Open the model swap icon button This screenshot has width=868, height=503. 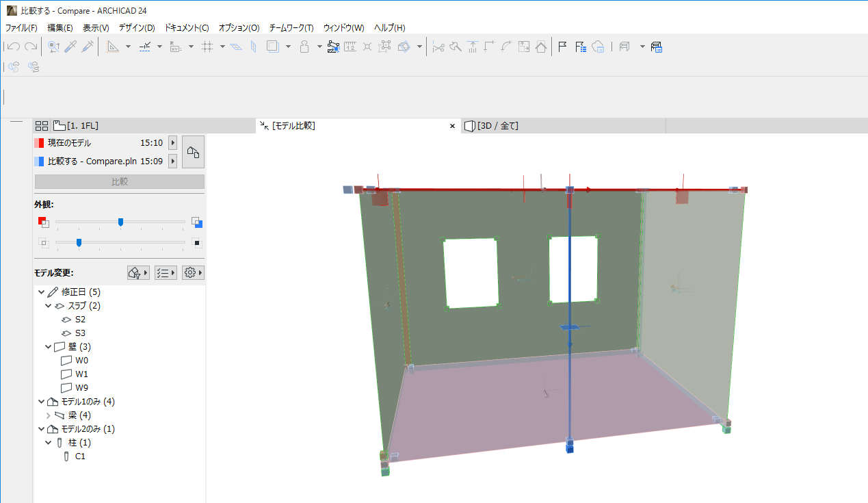click(193, 151)
